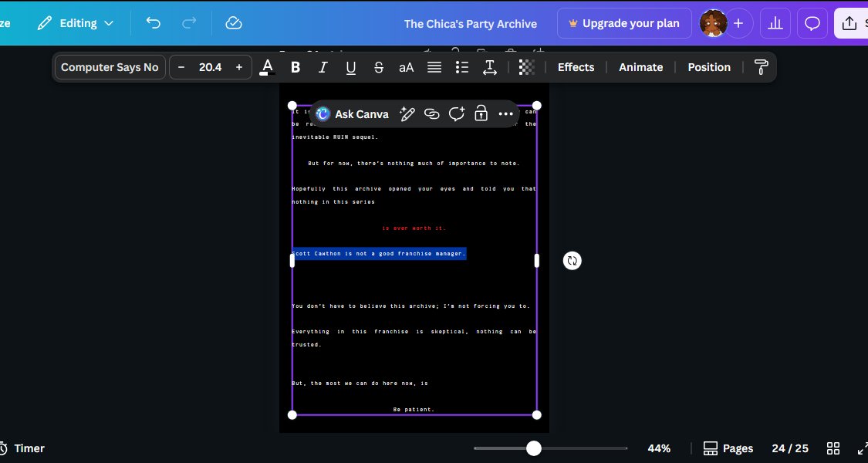Adjust the zoom slider handle

[534, 448]
